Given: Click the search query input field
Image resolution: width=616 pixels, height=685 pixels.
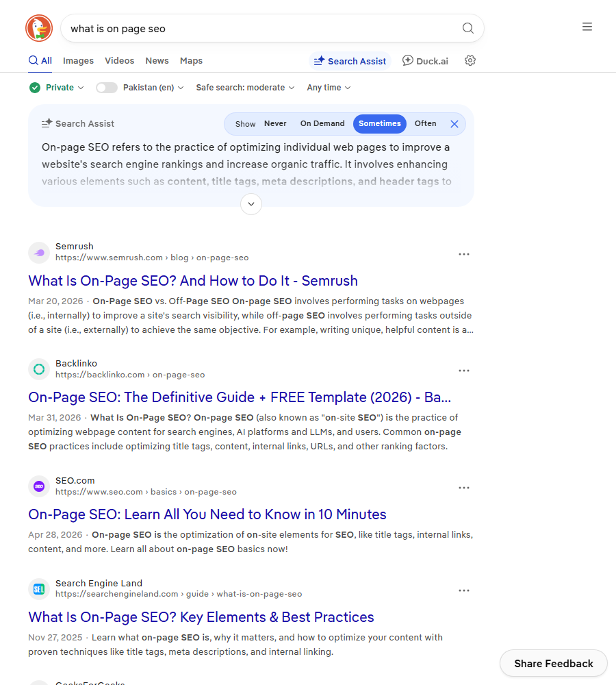Looking at the screenshot, I should [262, 28].
